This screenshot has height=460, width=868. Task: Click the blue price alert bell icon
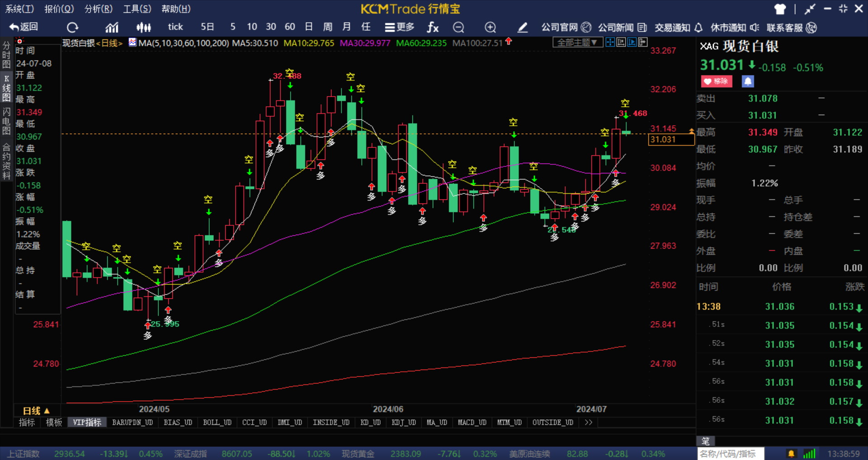[748, 81]
